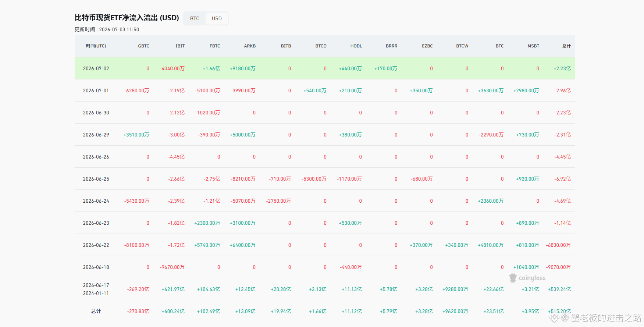Click the BTC value +3630.00万
Image resolution: width=644 pixels, height=327 pixels.
pos(491,90)
